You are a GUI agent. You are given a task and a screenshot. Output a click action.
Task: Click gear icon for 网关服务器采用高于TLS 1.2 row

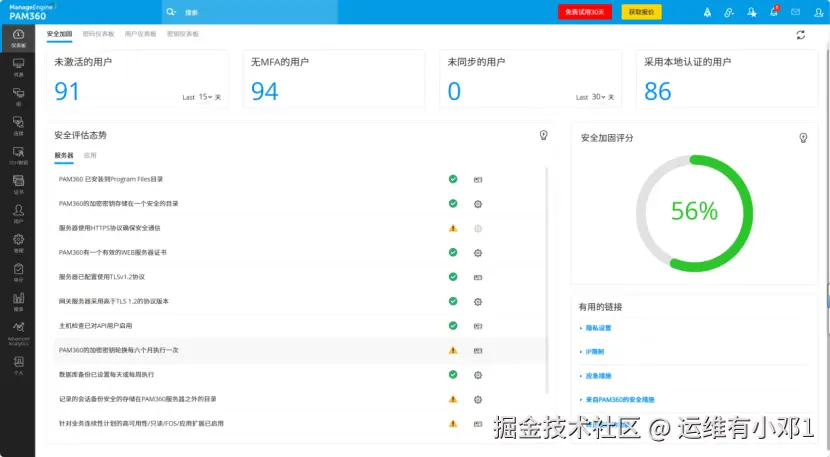pyautogui.click(x=477, y=301)
